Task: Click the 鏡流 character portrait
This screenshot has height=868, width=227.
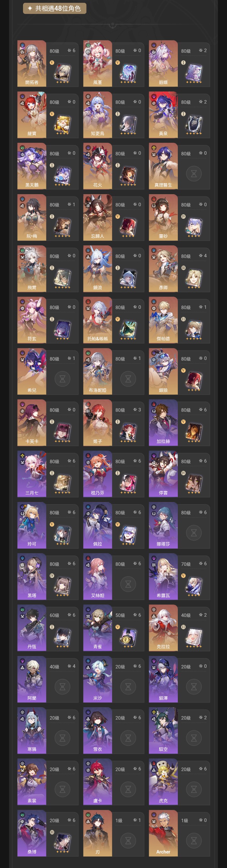Action: point(97,269)
